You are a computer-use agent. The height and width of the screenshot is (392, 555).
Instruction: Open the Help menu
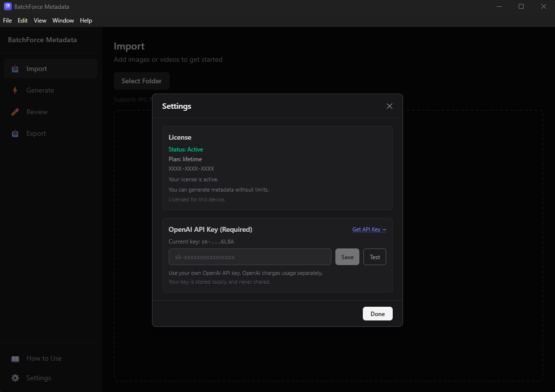(86, 21)
